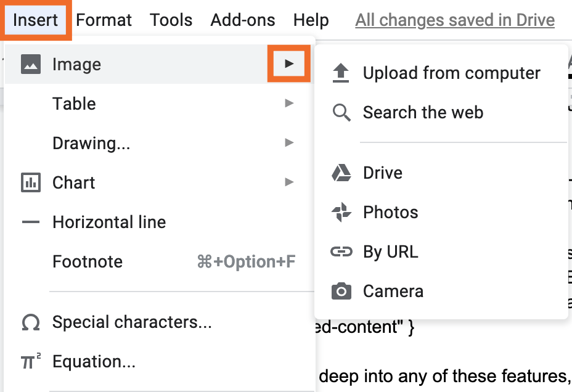This screenshot has width=572, height=392.
Task: Click the By URL link icon
Action: 341,251
